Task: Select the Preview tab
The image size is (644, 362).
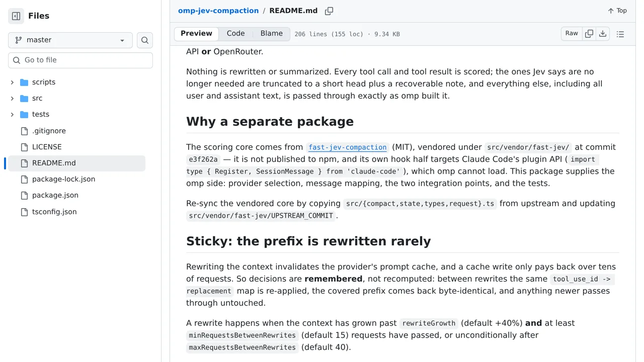Action: coord(196,34)
